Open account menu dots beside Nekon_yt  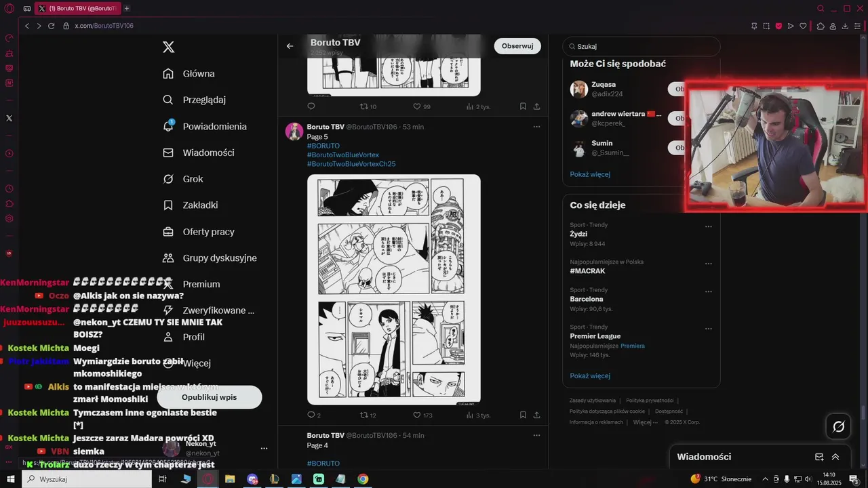[264, 448]
